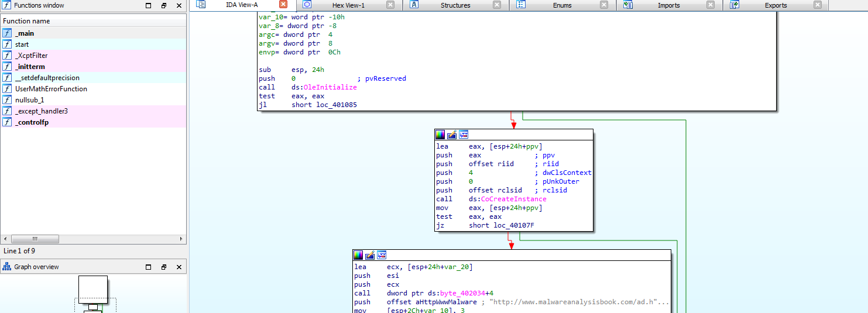Click the function icon beside UserMathErrorFunction
Viewport: 868px width, 313px height.
click(7, 89)
